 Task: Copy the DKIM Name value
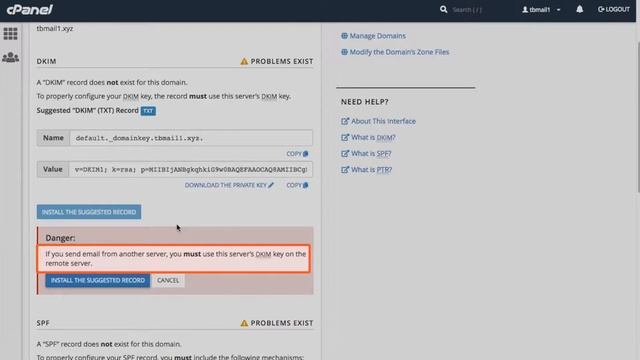pyautogui.click(x=297, y=154)
